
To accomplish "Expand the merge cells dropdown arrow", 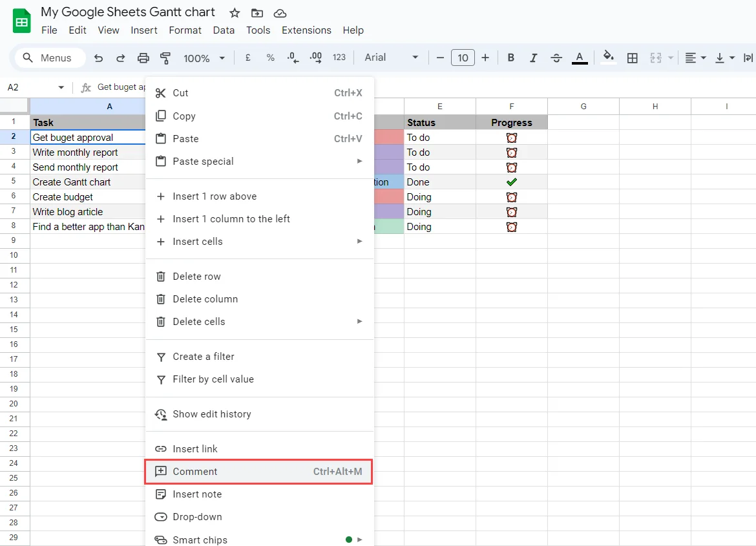I will click(x=670, y=58).
